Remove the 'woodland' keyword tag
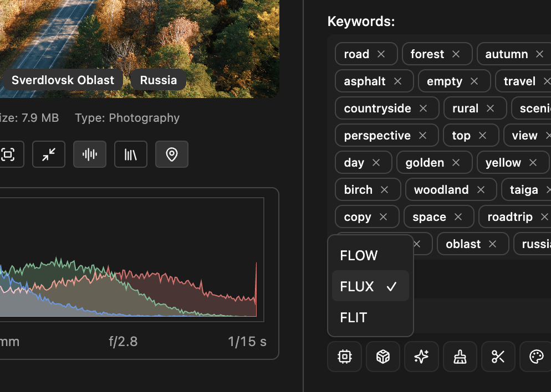 coord(481,189)
